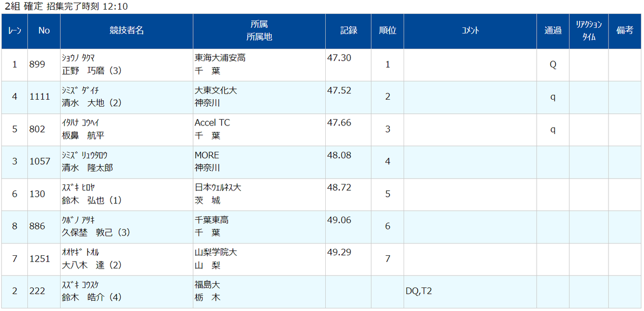Click the レーン column header
Screen dimensions: 644x311
(x=15, y=31)
